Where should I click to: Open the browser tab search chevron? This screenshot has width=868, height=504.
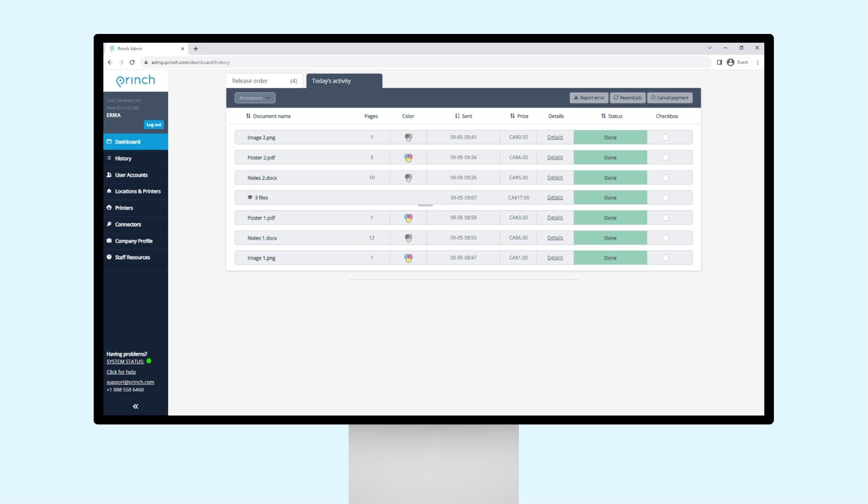pyautogui.click(x=710, y=48)
